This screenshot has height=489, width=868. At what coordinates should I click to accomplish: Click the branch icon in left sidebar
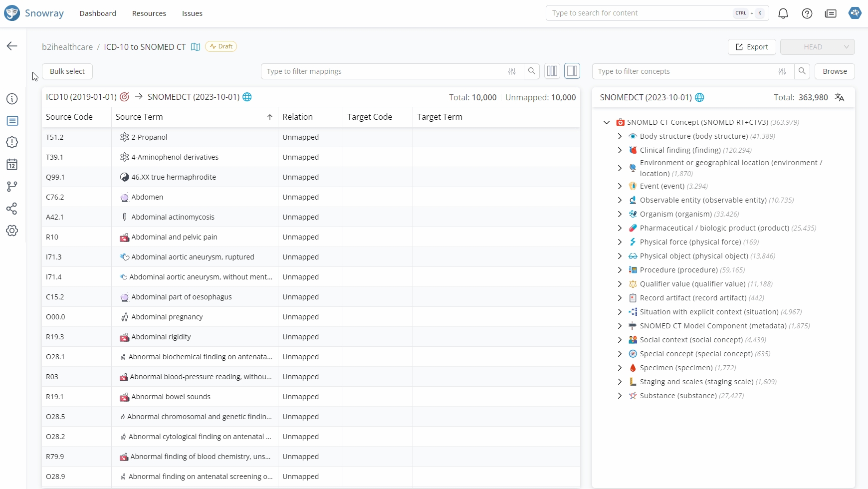12,187
